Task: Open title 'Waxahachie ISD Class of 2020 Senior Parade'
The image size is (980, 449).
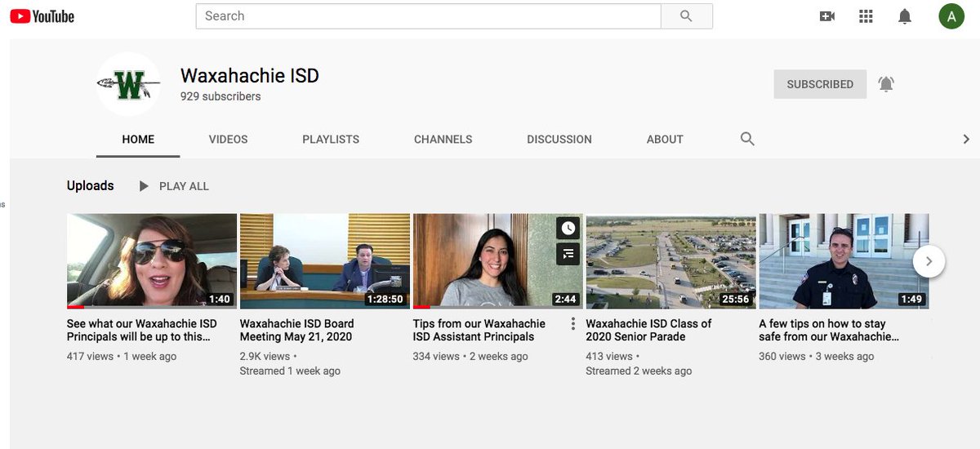Action: pyautogui.click(x=648, y=330)
